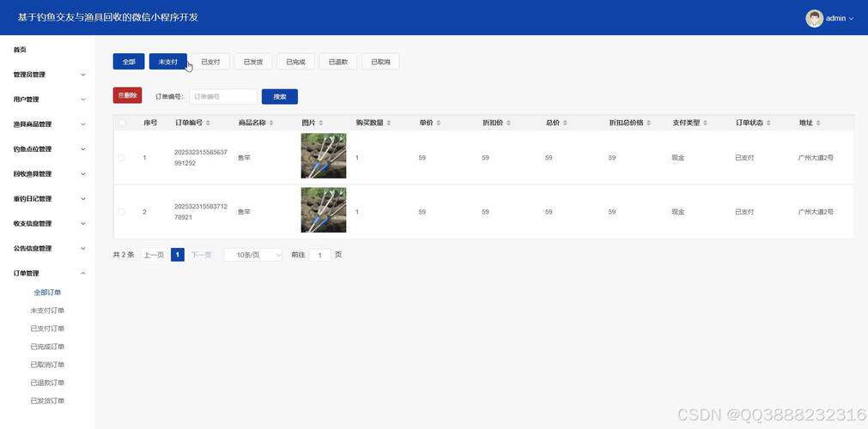Expand 垂钓日记管理 with its chevron
Screen dimensions: 868x429
(x=83, y=199)
